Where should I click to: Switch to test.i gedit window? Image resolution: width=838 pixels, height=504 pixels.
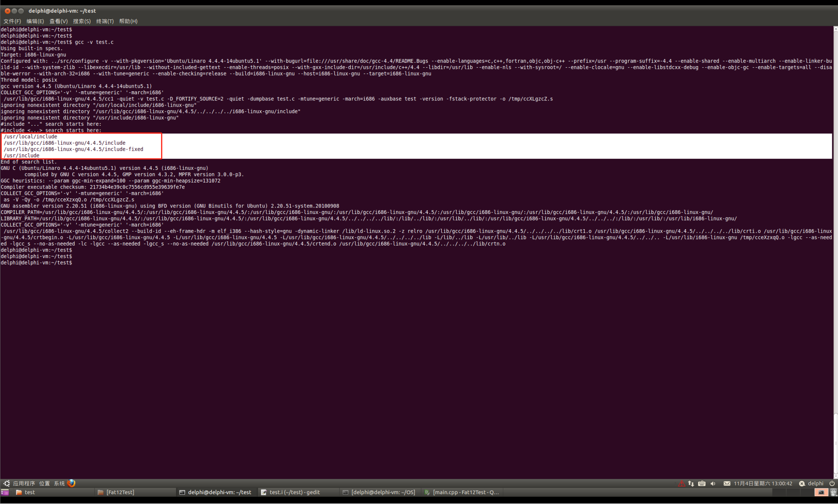(295, 492)
